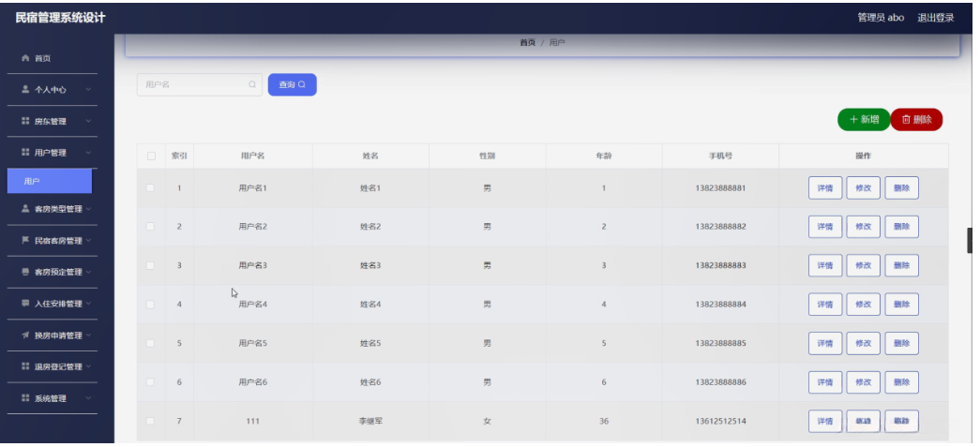The height and width of the screenshot is (447, 980).
Task: Click phone number 13612512514 cell
Action: click(720, 421)
